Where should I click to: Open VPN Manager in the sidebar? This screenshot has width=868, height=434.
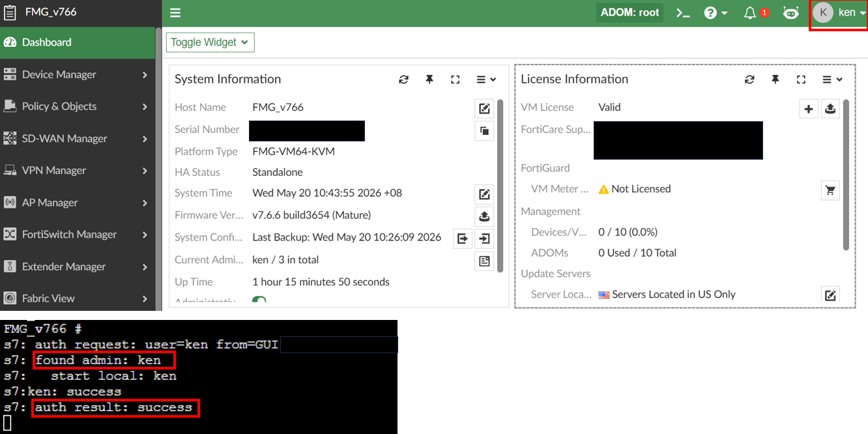(78, 170)
